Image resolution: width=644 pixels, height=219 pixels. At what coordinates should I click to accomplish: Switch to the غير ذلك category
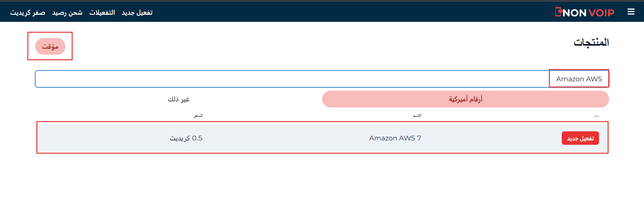click(179, 99)
